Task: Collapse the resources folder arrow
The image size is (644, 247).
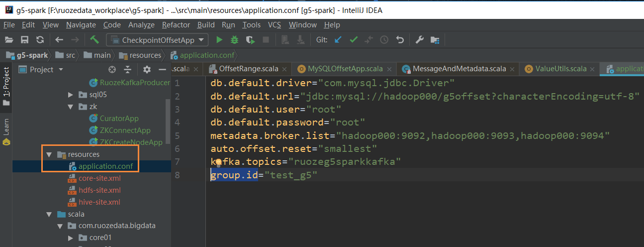Action: tap(49, 154)
